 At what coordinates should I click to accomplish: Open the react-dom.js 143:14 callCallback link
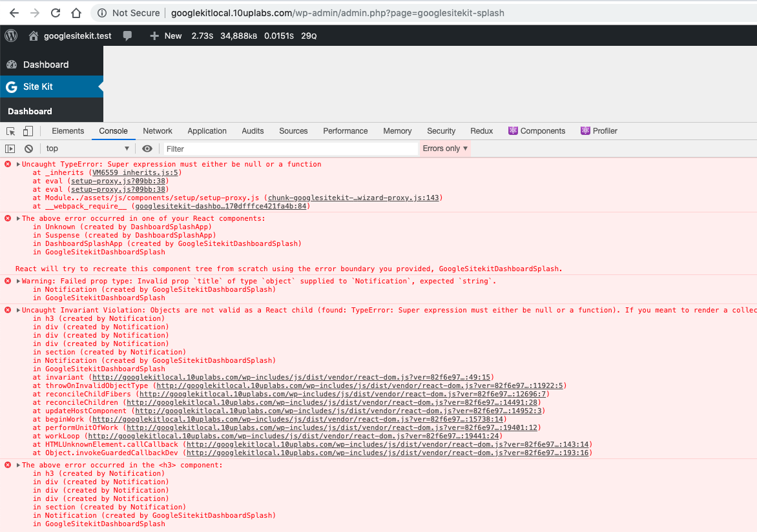pyautogui.click(x=387, y=445)
